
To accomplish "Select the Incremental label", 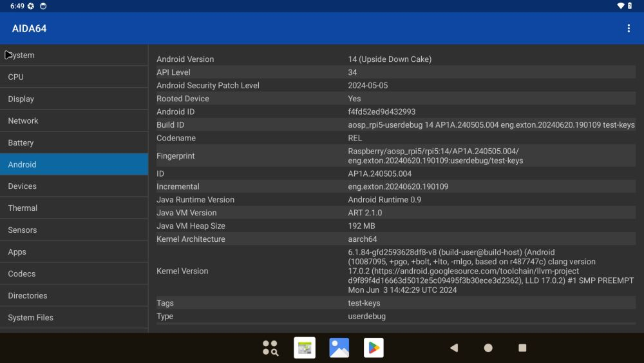I will click(178, 186).
